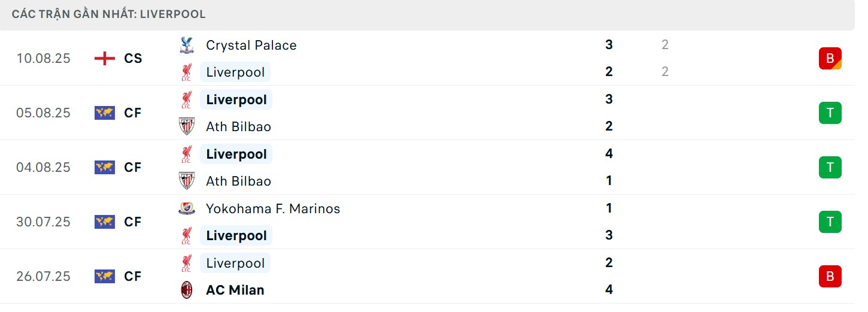Viewport: 868px width, 312px height.
Task: Click the CS competition label
Action: (x=133, y=58)
